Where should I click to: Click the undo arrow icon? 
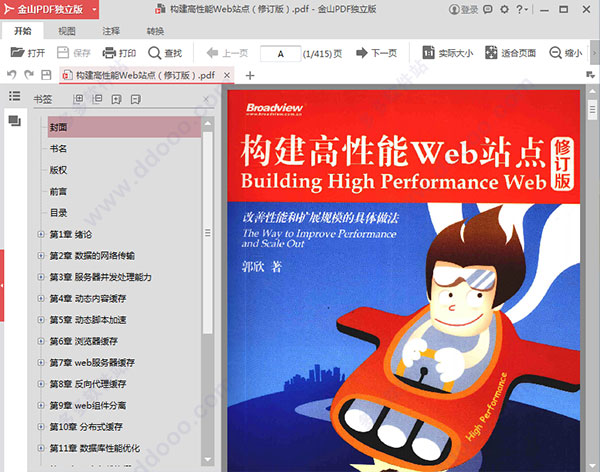point(11,75)
